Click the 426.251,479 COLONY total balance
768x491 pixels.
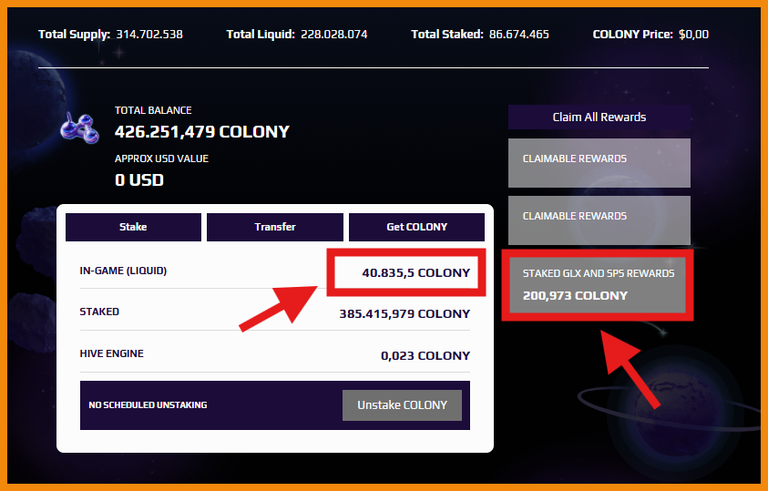(x=202, y=132)
